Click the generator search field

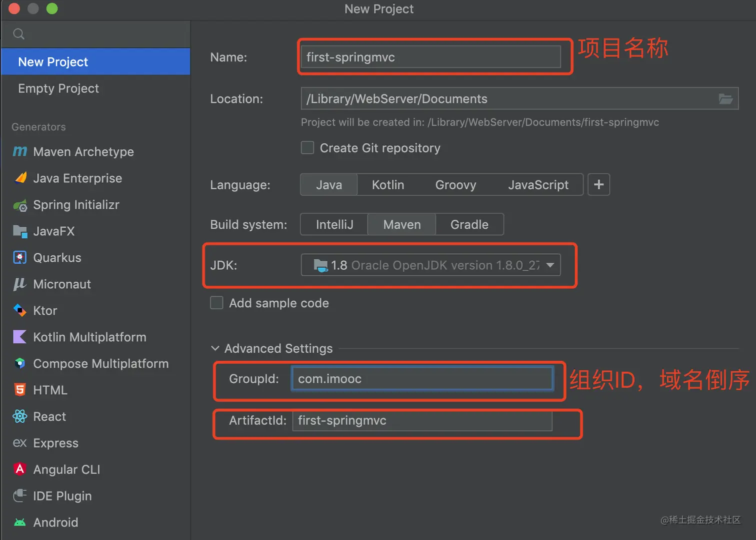pyautogui.click(x=95, y=34)
